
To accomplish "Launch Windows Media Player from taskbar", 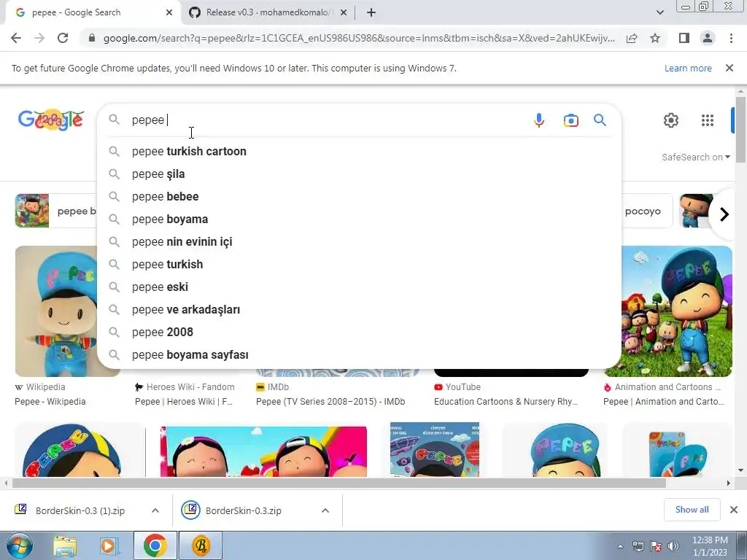I will coord(109,545).
